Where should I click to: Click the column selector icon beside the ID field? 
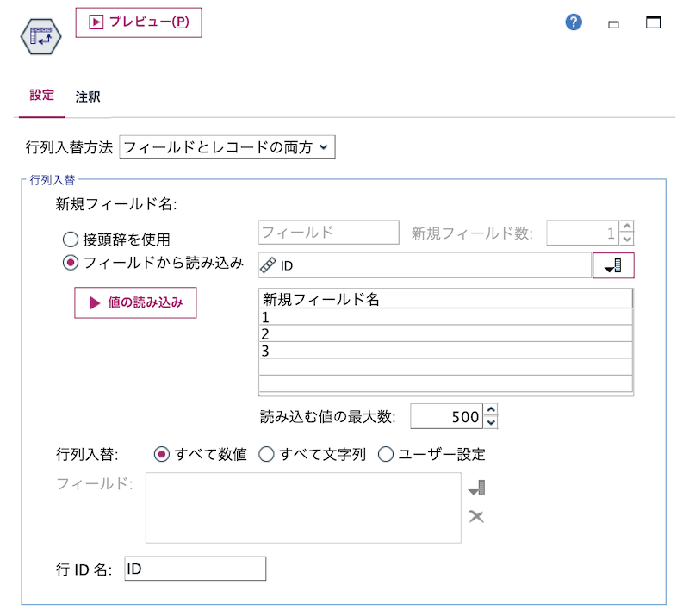[x=613, y=265]
